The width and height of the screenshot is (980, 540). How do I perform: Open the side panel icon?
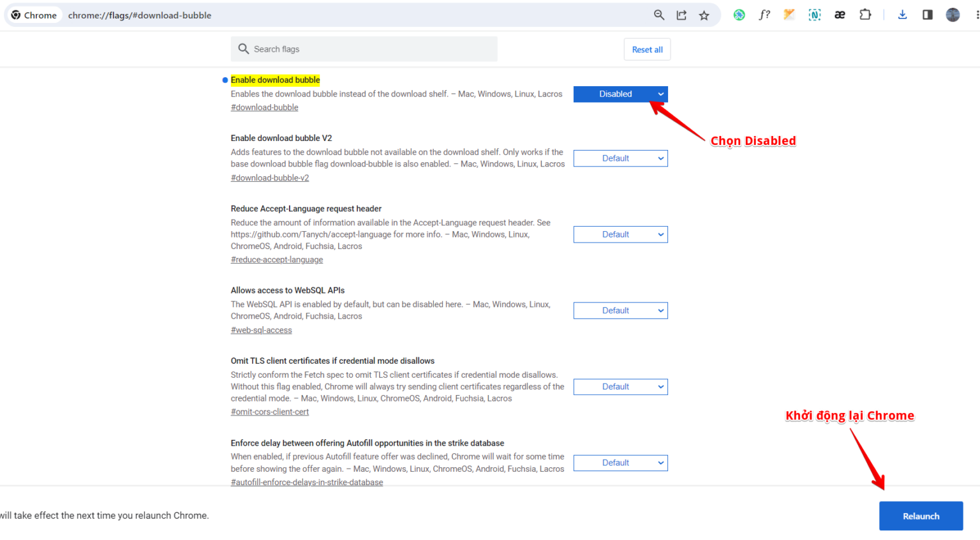pyautogui.click(x=927, y=14)
